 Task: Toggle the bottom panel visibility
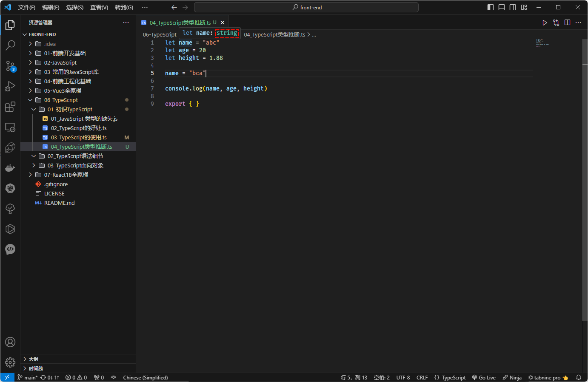click(x=502, y=7)
